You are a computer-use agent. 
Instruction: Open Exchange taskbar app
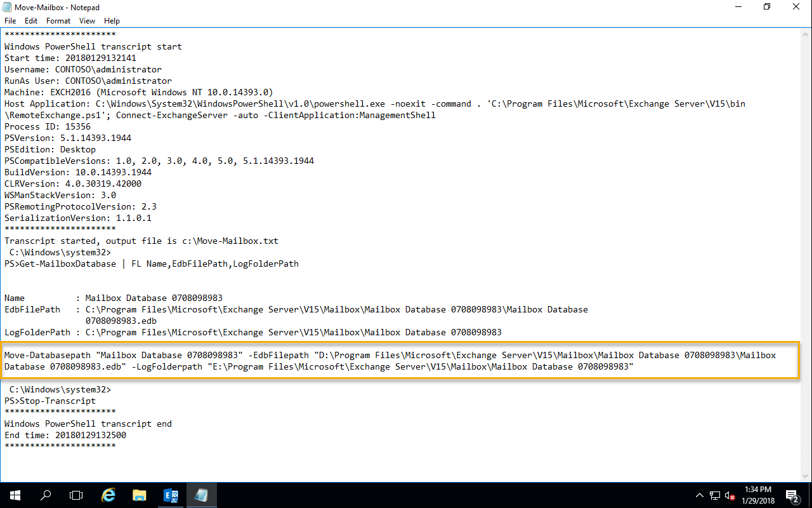pos(171,495)
